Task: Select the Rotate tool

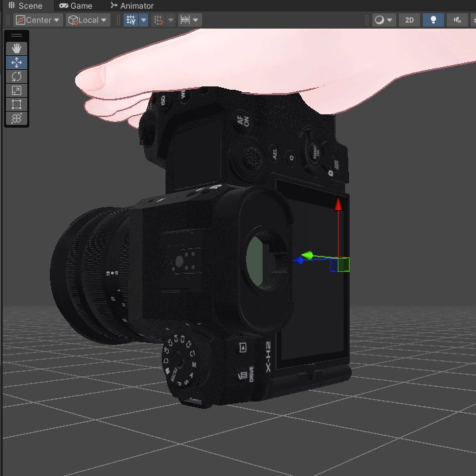Action: 17,76
